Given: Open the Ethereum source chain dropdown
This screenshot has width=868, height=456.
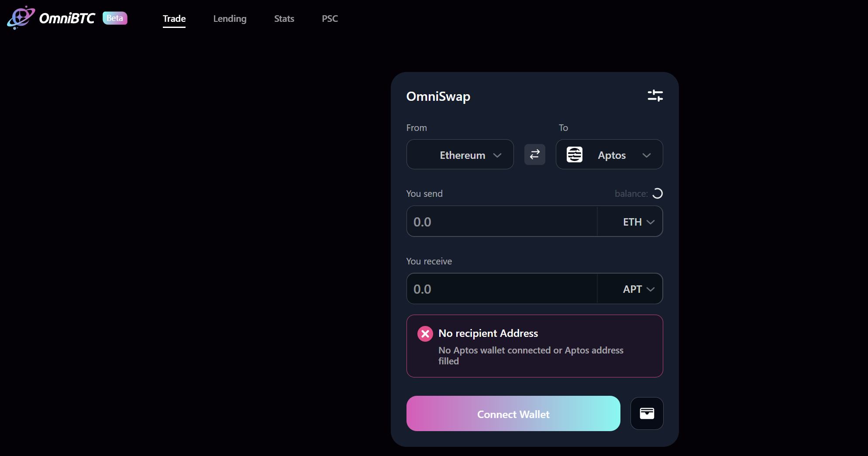Looking at the screenshot, I should (460, 154).
